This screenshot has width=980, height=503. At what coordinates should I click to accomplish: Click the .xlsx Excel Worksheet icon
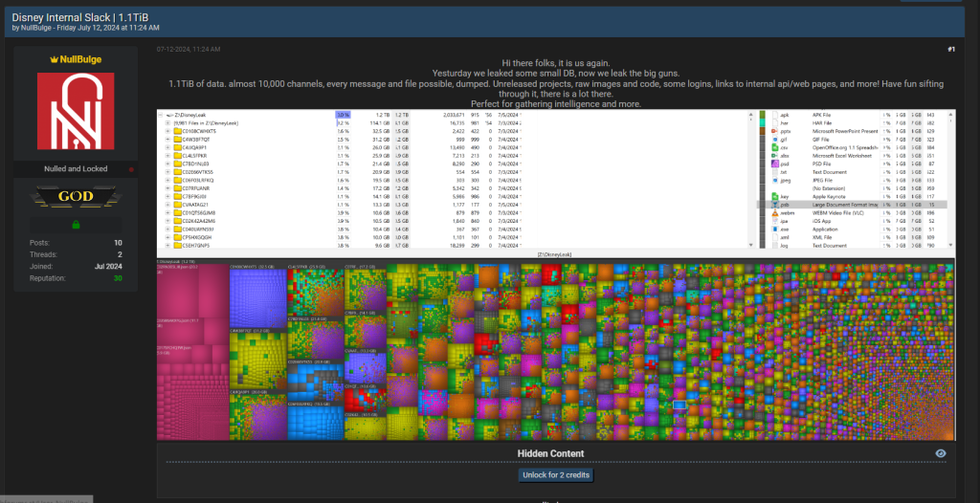[x=773, y=156]
